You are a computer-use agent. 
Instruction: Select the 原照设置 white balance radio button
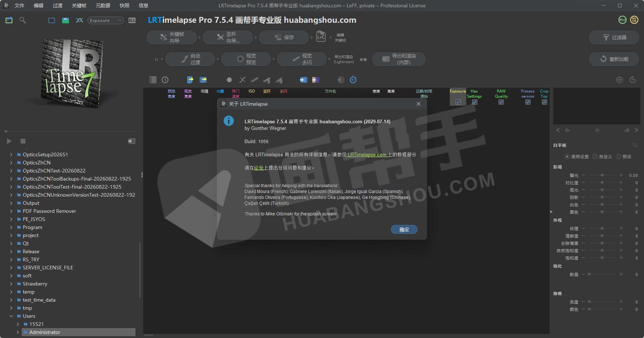pos(567,157)
